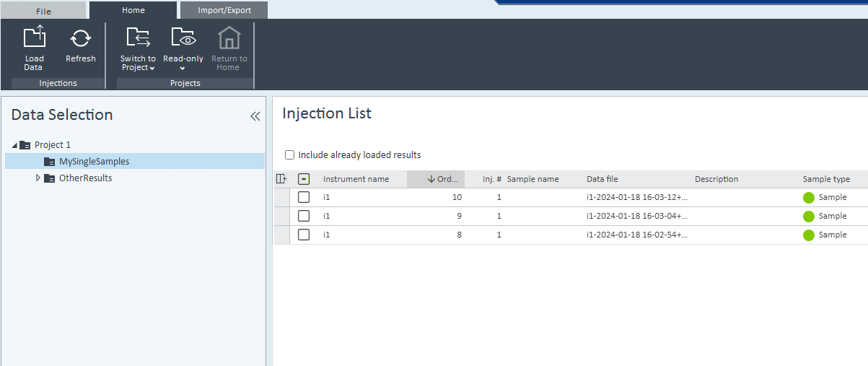
Task: Click the green Sample icon in order 9 row
Action: 809,216
